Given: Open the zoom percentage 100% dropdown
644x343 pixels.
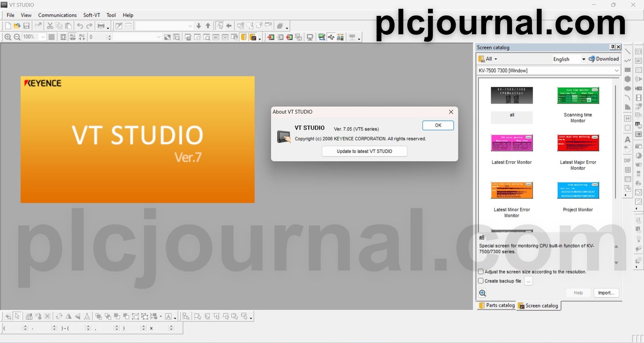Looking at the screenshot, I should click(43, 37).
